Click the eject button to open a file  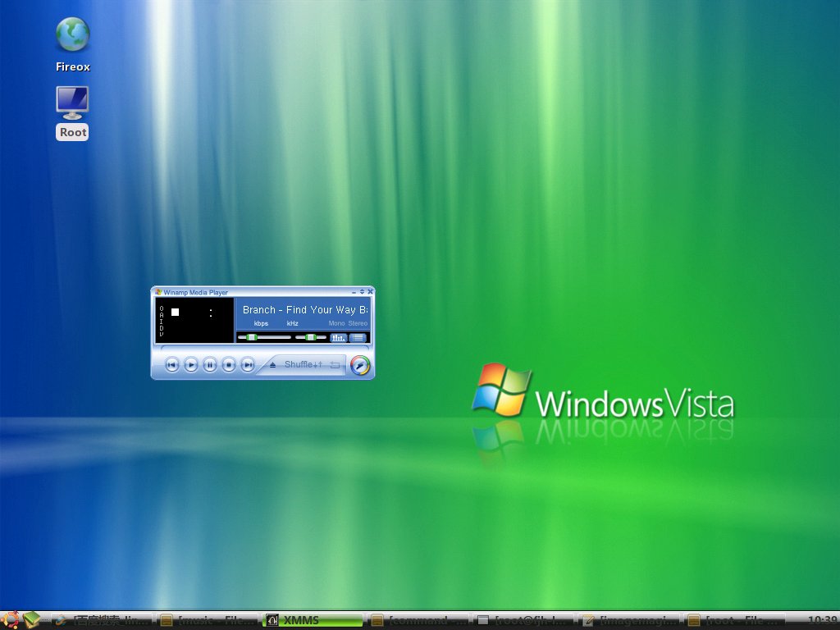[272, 365]
